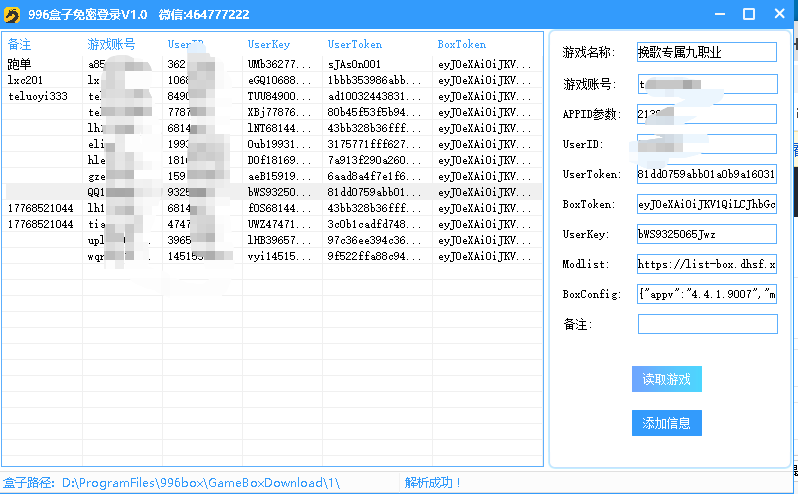Click the BoxConfig input field
The width and height of the screenshot is (798, 494).
point(706,295)
